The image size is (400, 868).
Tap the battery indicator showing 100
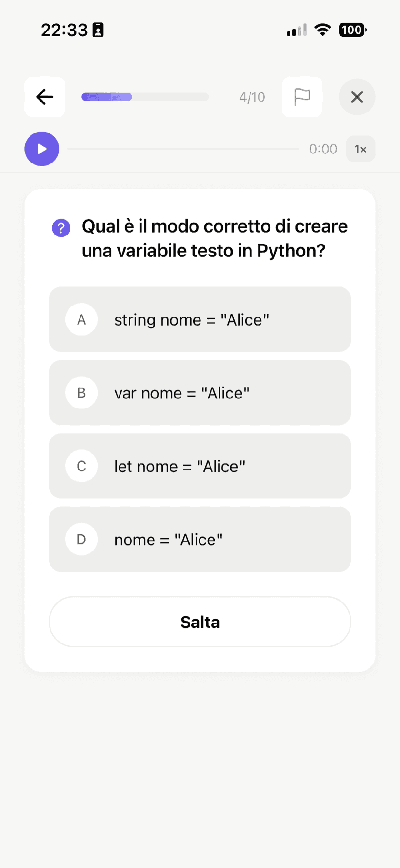point(351,30)
